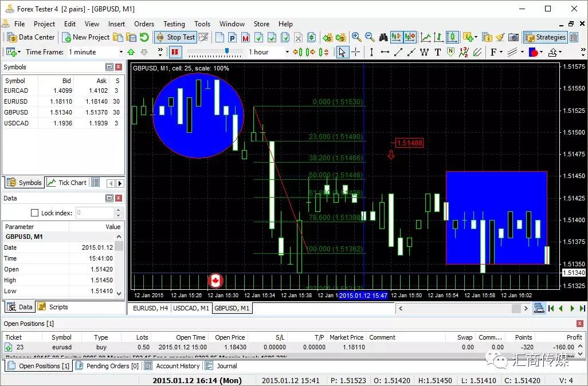Toggle the Strategies panel button
The height and width of the screenshot is (386, 588).
click(545, 37)
